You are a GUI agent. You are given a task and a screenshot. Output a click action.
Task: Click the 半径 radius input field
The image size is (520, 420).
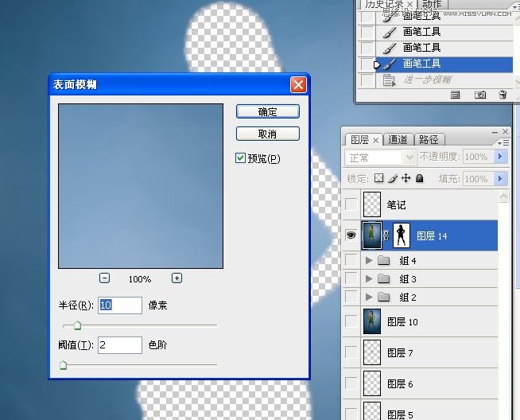pyautogui.click(x=120, y=305)
